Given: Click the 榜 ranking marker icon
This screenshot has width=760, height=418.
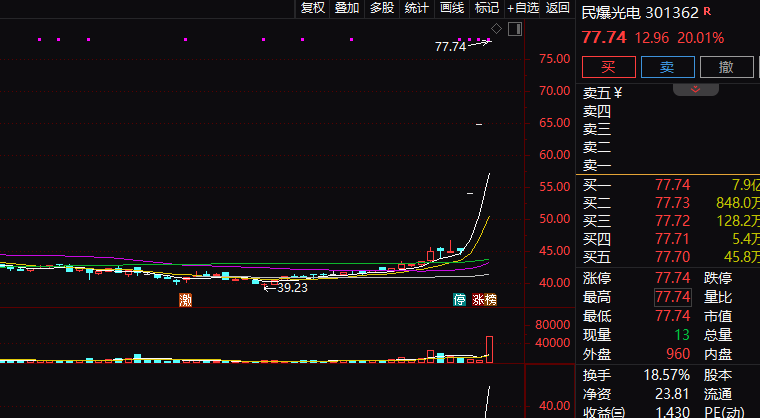Looking at the screenshot, I should (x=490, y=299).
